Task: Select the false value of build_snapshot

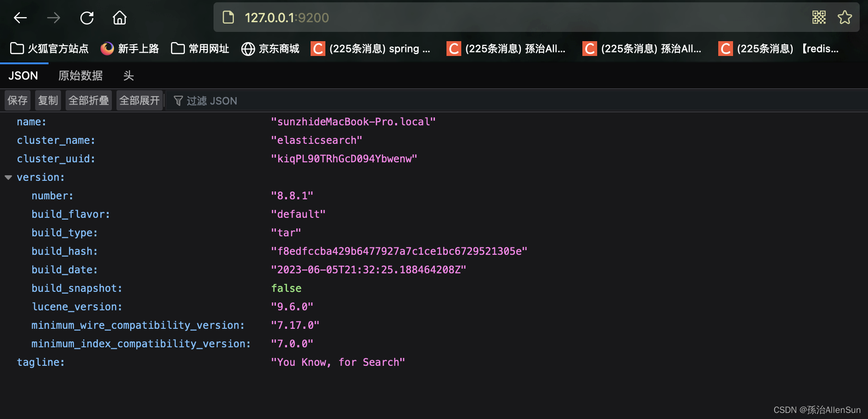Action: (x=286, y=289)
